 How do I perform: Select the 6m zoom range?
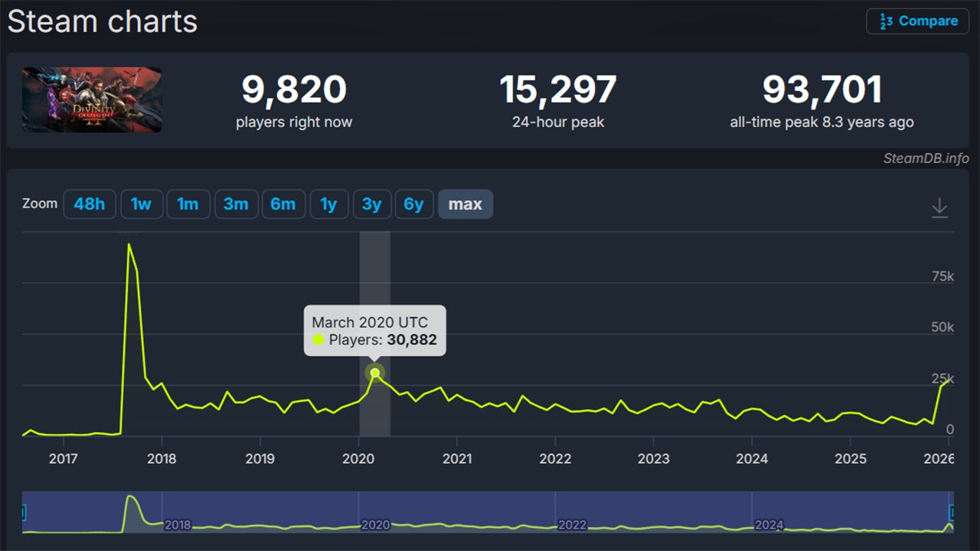(283, 204)
